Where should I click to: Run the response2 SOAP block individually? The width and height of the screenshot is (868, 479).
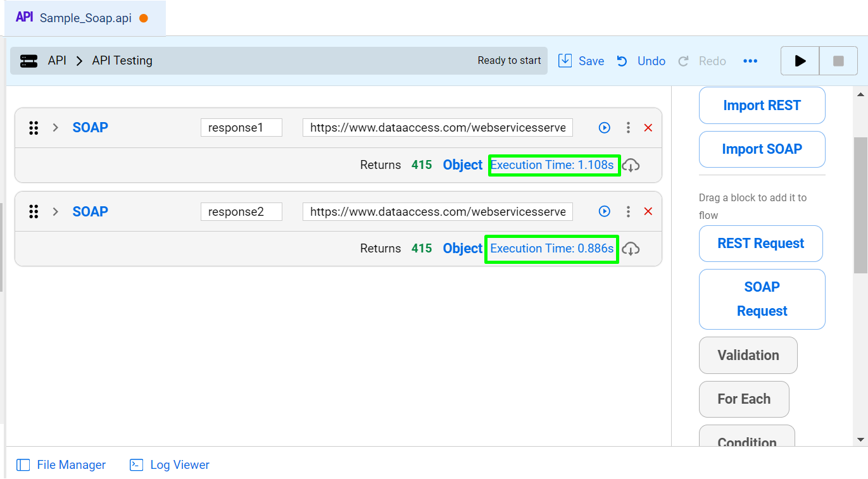click(605, 211)
